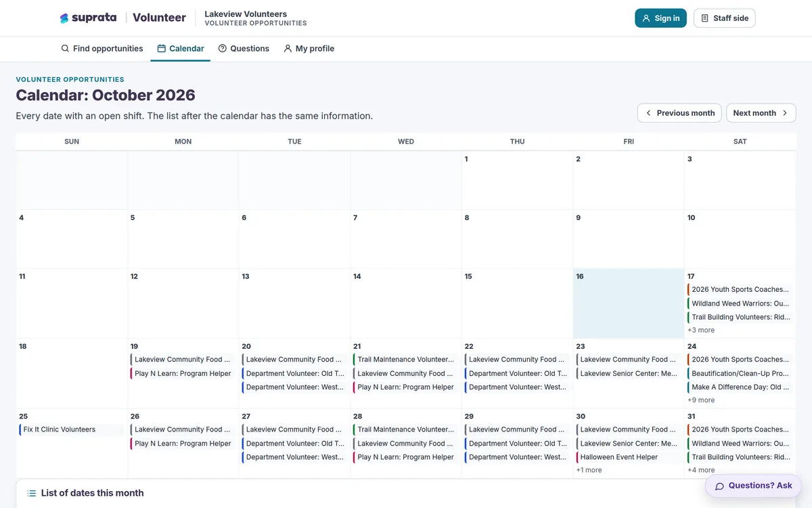Open Lakeview Community Food event on October 20
812x508 pixels.
pos(294,360)
